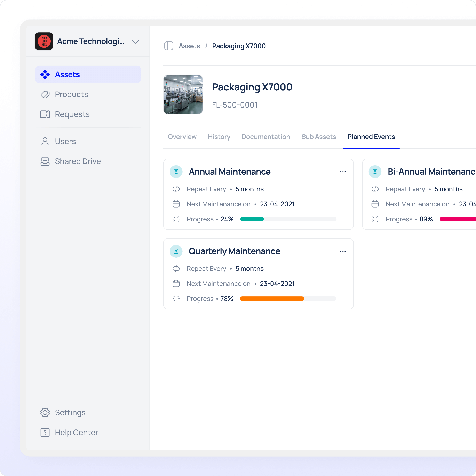Open the Requests page

(72, 114)
